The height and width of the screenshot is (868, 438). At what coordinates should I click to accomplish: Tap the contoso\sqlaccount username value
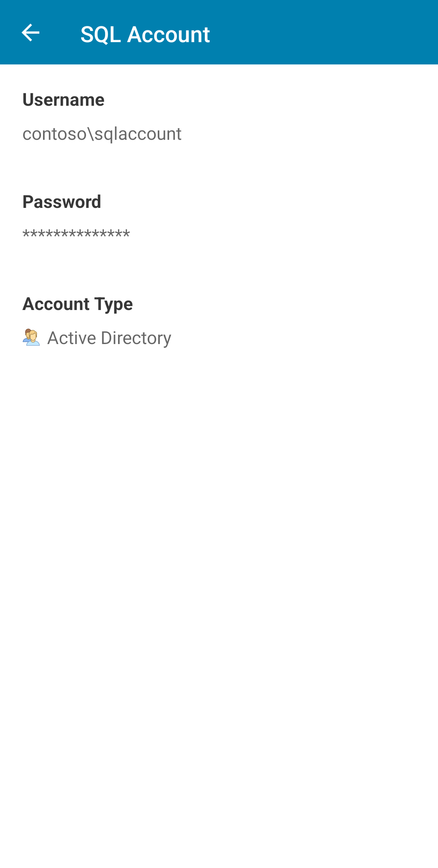pyautogui.click(x=102, y=134)
